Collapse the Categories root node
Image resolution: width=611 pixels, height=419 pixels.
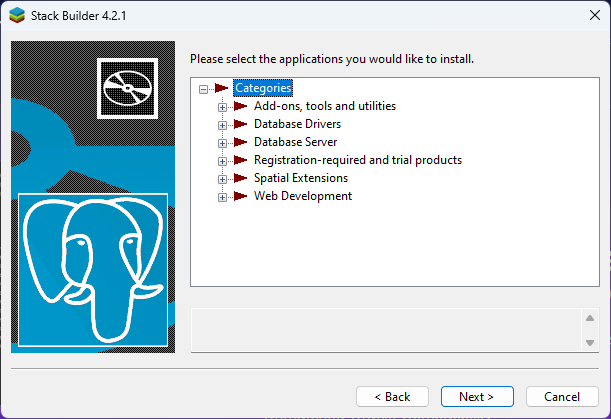(x=204, y=88)
